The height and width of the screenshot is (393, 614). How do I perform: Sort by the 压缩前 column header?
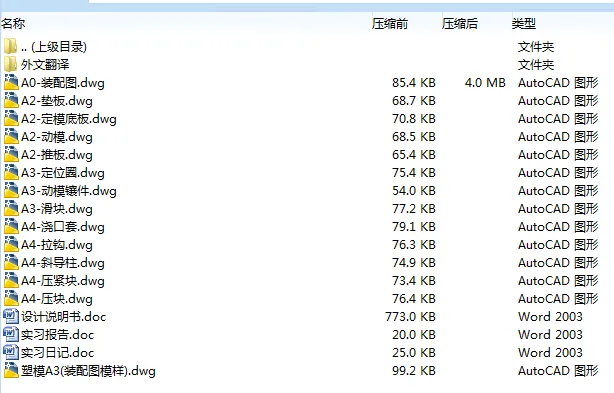pyautogui.click(x=390, y=24)
